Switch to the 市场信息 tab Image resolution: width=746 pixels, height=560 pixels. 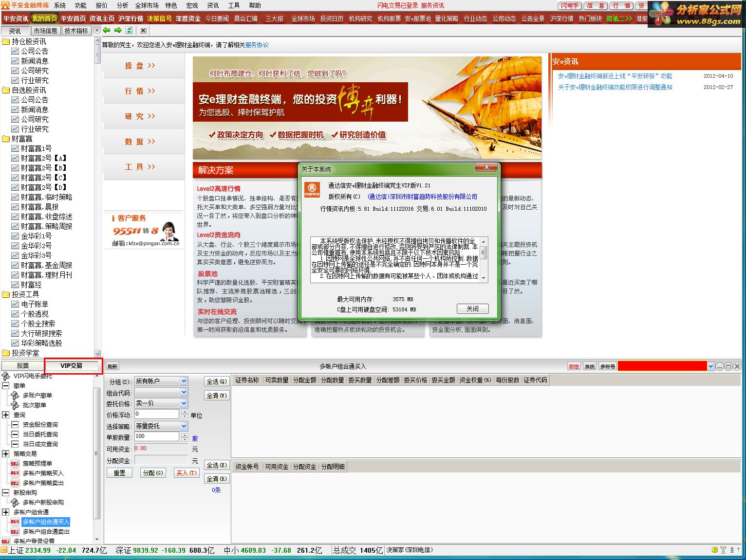45,31
